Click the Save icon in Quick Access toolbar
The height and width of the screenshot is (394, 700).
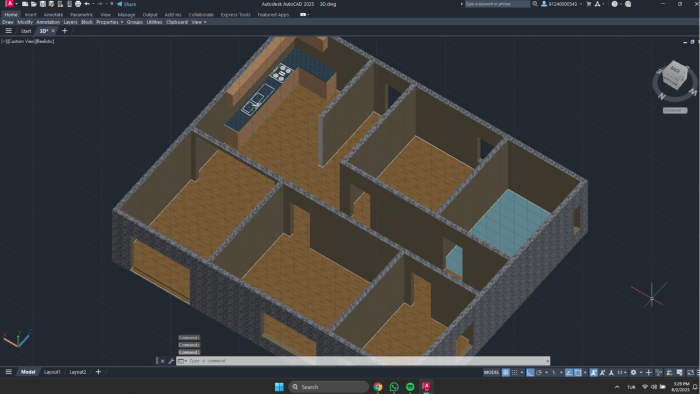pyautogui.click(x=43, y=4)
